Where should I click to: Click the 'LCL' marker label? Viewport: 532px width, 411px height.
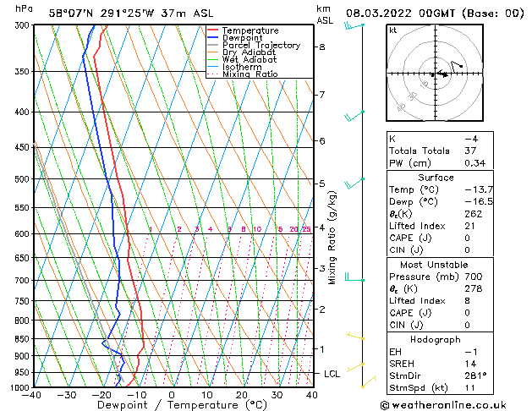click(332, 374)
